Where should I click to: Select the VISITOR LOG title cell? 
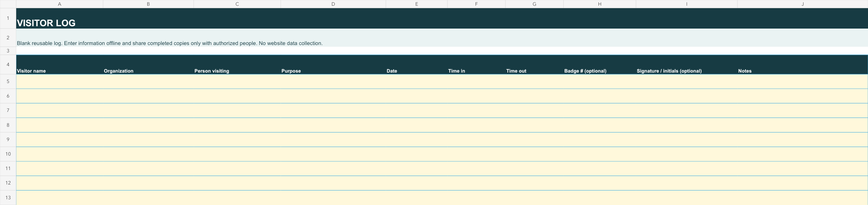point(442,18)
